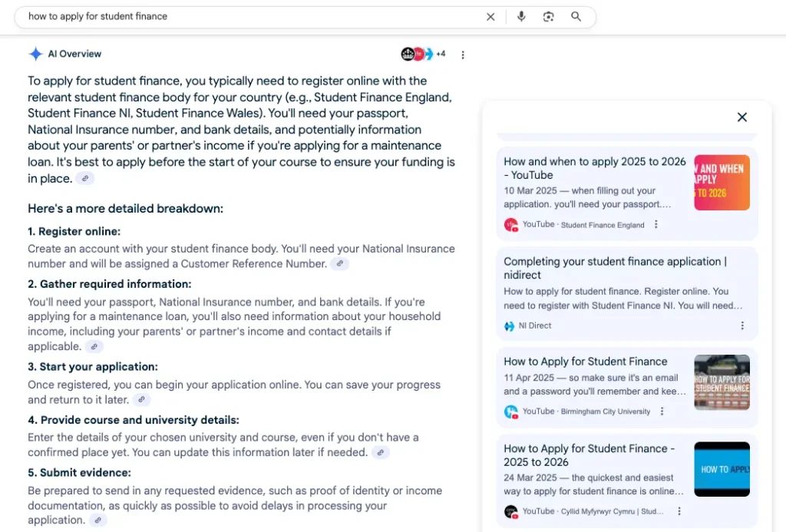Click the blue 'HOW TO APPLY' video thumbnail
Viewport: 786px width, 532px height.
click(x=722, y=469)
